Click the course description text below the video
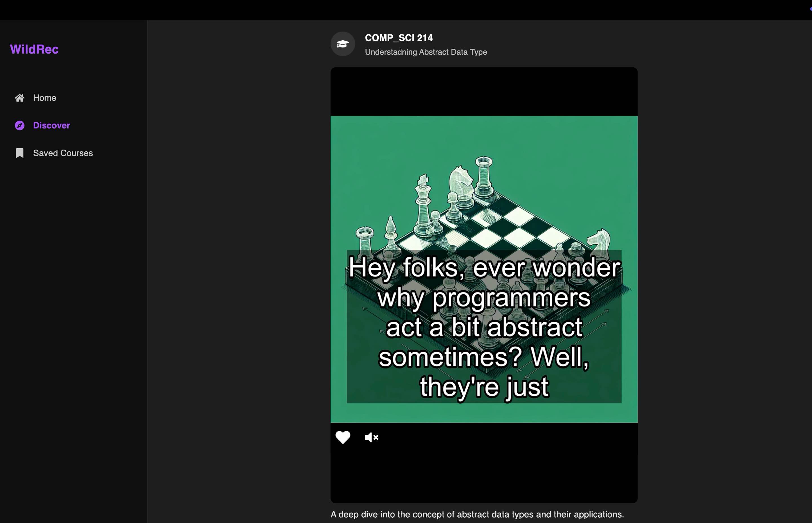The height and width of the screenshot is (523, 812). tap(477, 514)
